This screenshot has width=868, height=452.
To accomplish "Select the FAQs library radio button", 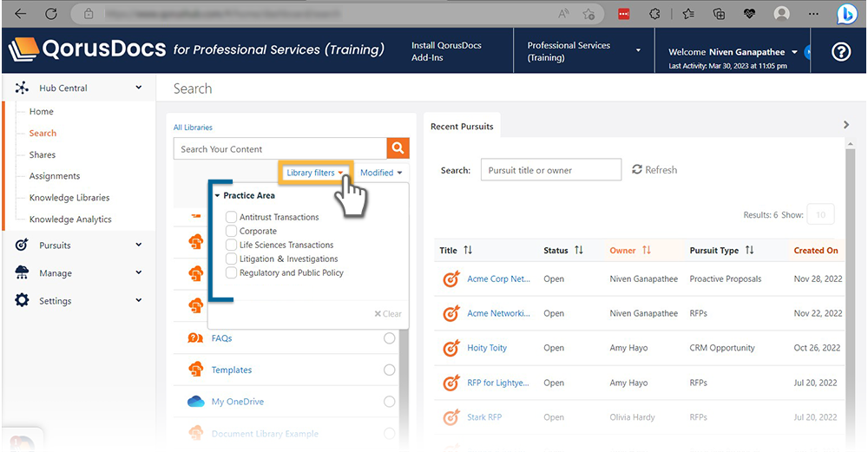I will [x=390, y=338].
